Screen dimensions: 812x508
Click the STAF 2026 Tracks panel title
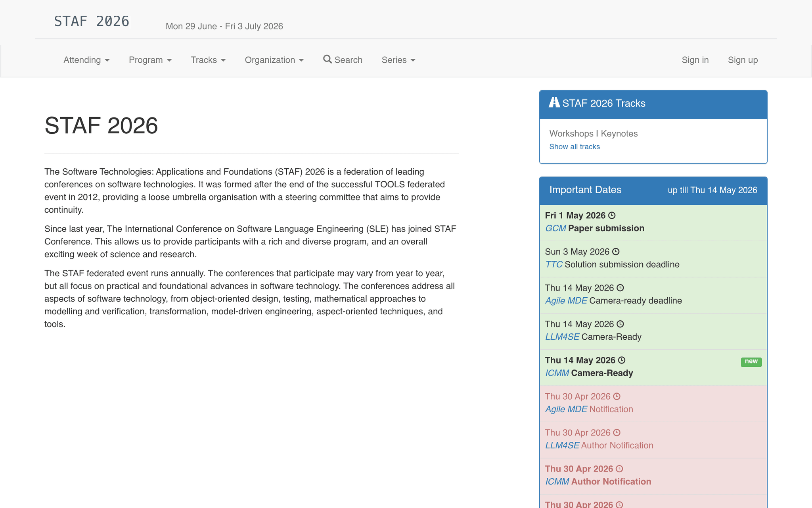pos(604,103)
